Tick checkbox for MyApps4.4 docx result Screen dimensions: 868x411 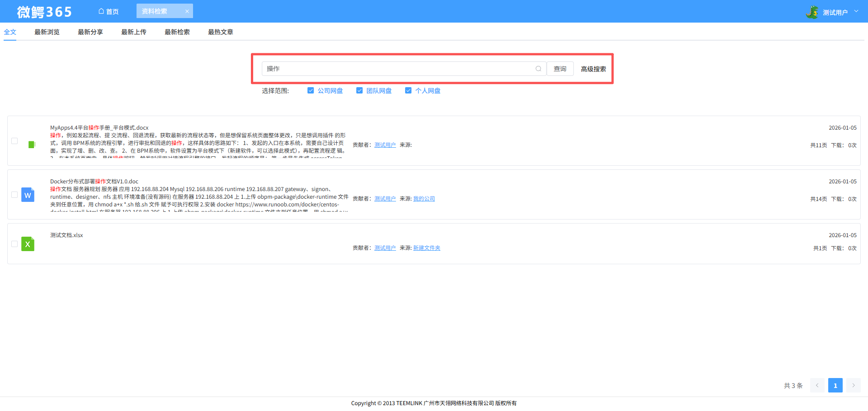pos(14,141)
